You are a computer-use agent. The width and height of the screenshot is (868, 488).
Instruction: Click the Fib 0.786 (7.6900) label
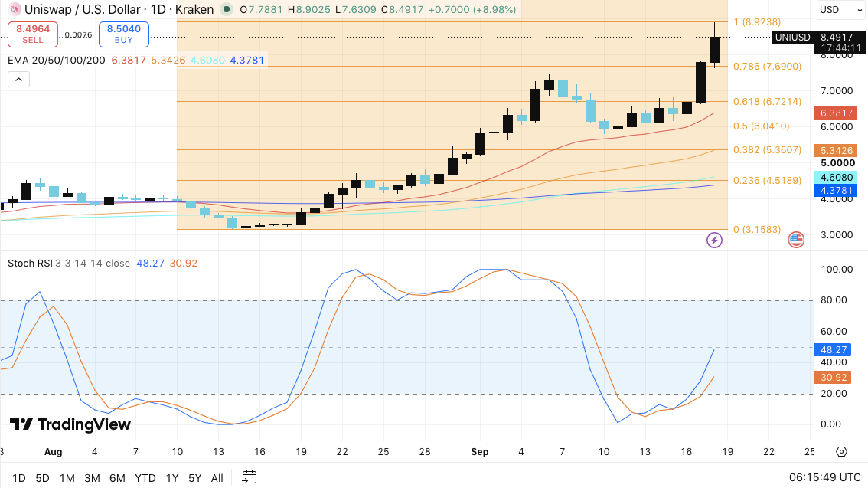(767, 66)
